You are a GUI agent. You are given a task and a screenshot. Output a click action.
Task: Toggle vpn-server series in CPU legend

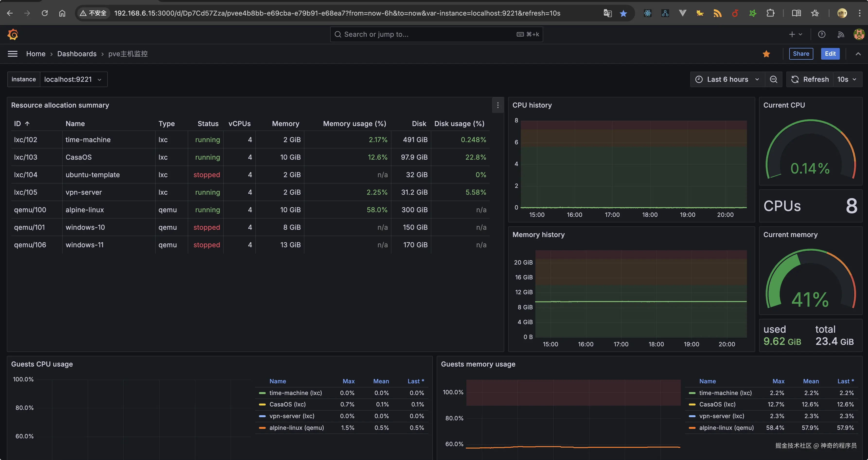click(292, 416)
